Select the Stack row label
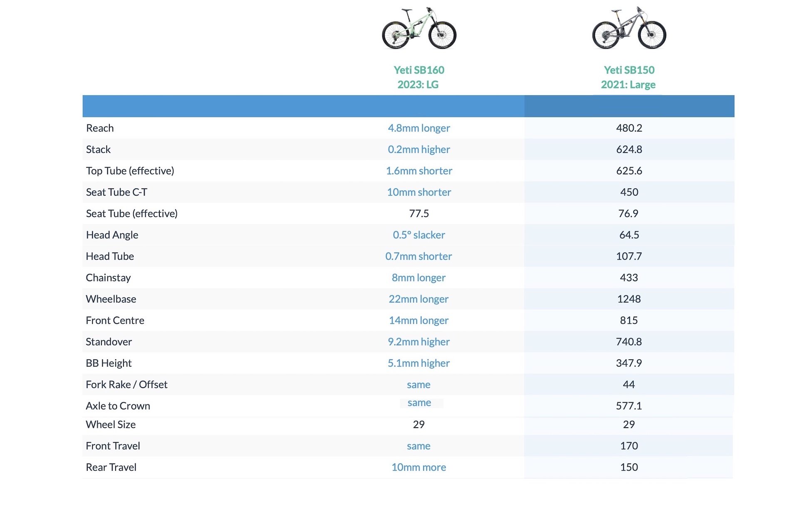 coord(98,149)
